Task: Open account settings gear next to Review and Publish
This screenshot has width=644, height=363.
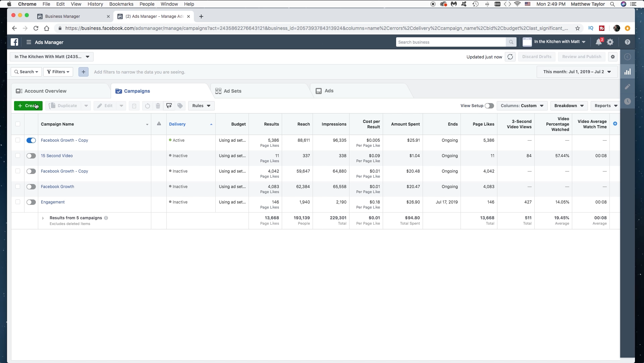Action: click(613, 57)
